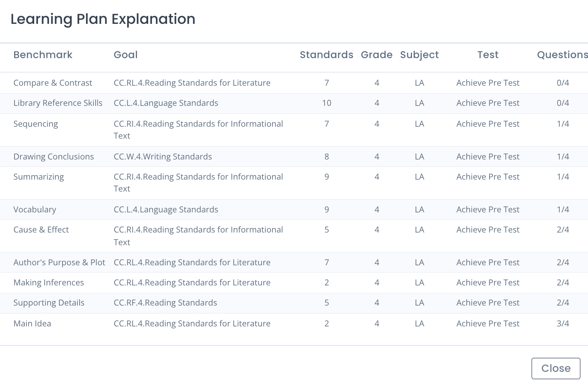Image resolution: width=588 pixels, height=389 pixels.
Task: Click 2/4 in the Cause & Effect row
Action: tap(563, 230)
